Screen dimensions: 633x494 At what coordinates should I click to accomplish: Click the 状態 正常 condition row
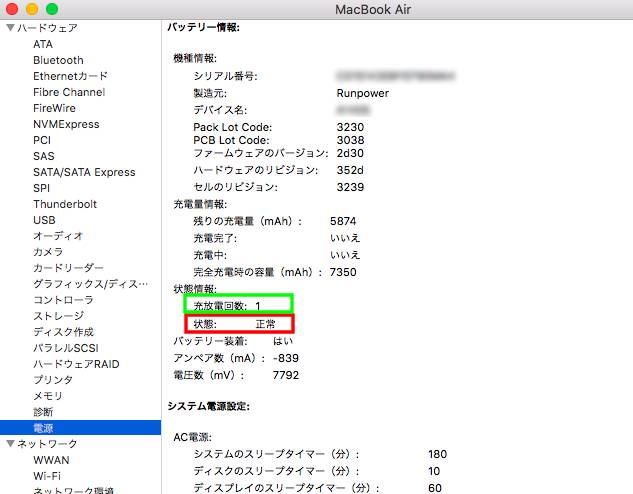239,324
